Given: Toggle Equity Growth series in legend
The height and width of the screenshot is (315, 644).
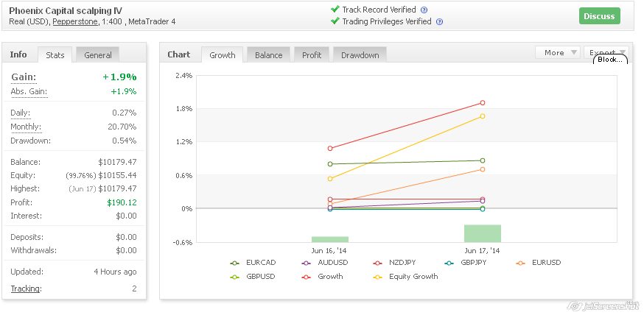Looking at the screenshot, I should [x=405, y=277].
